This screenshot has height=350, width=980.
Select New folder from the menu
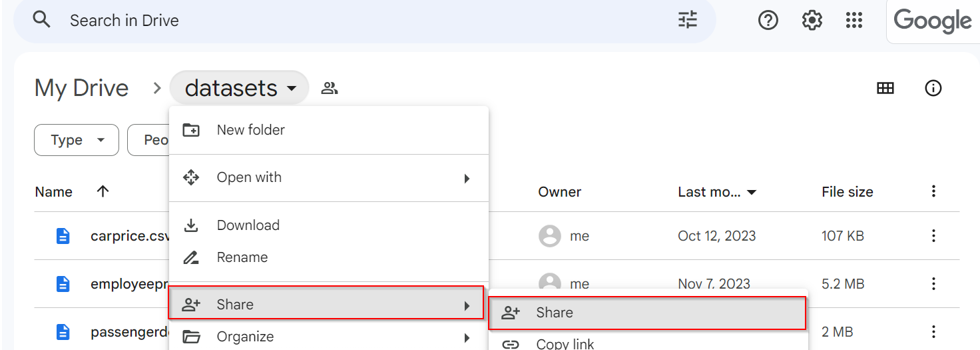(x=250, y=130)
